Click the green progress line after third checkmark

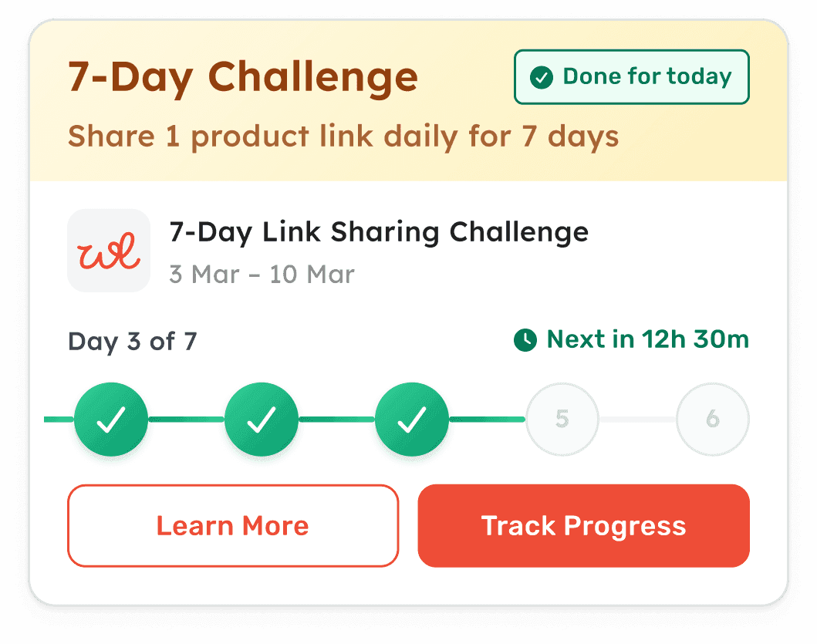pyautogui.click(x=486, y=420)
